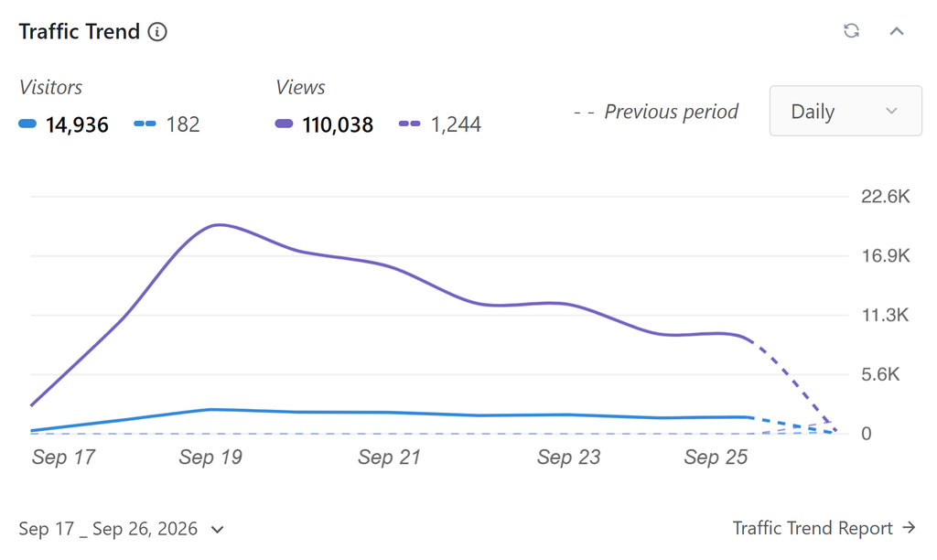Click the arrow next to Traffic Trend Report
The width and height of the screenshot is (937, 560).
tap(909, 528)
